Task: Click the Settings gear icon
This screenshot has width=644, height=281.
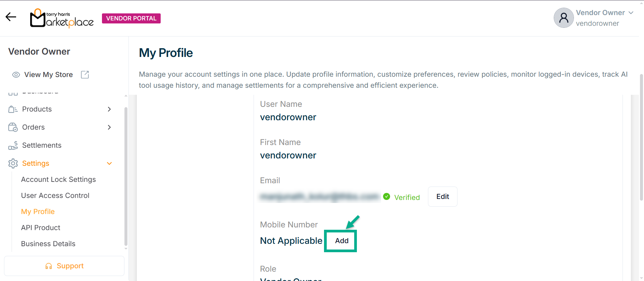Action: pos(13,163)
